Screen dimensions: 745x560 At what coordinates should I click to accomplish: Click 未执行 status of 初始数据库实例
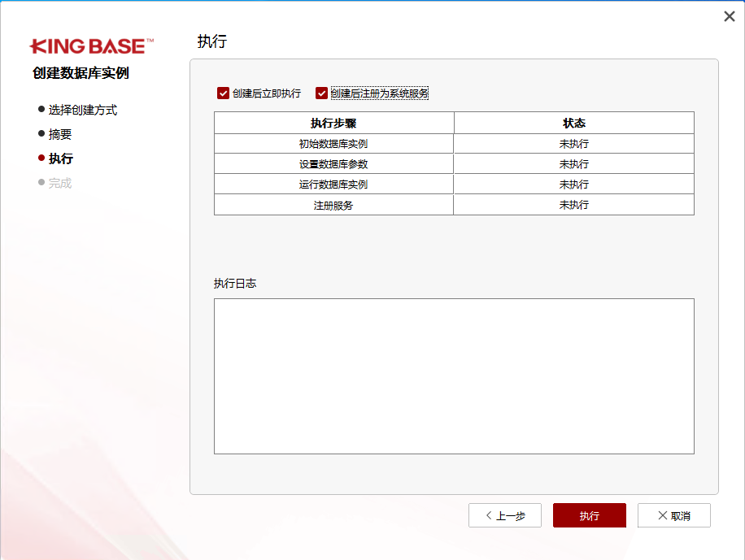point(574,143)
